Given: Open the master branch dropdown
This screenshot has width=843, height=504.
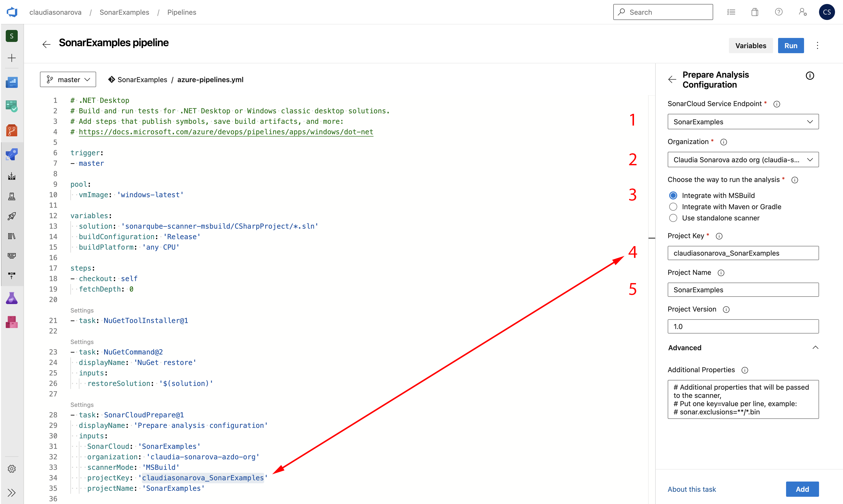Looking at the screenshot, I should coord(68,79).
